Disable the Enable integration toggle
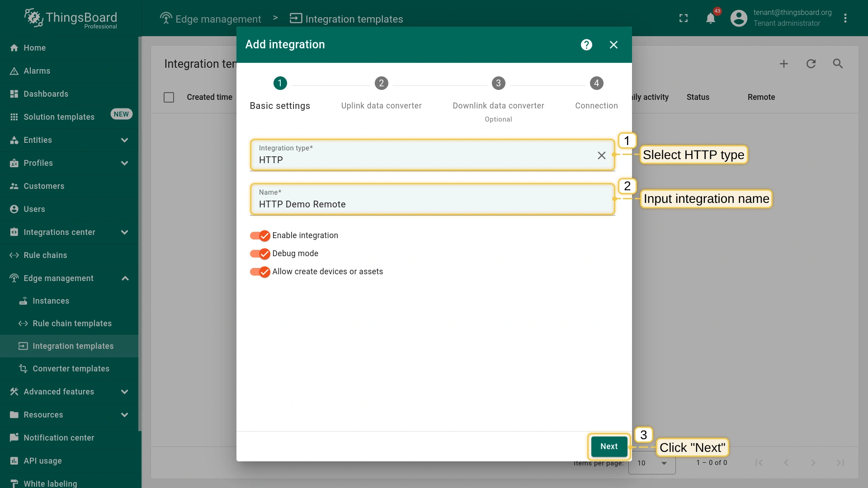This screenshot has height=488, width=868. click(x=260, y=235)
